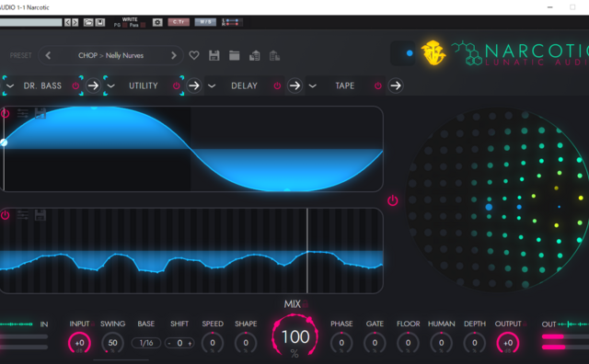Select the DELAY module tab
Viewport: 589px width, 364px height.
click(244, 85)
